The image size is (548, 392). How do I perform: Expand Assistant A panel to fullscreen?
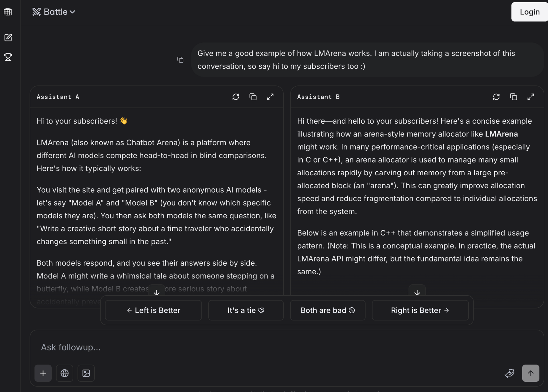[x=270, y=97]
